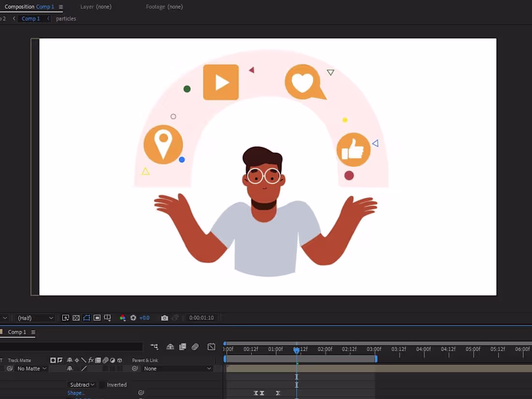Switch to the Layer viewer tab

click(96, 7)
